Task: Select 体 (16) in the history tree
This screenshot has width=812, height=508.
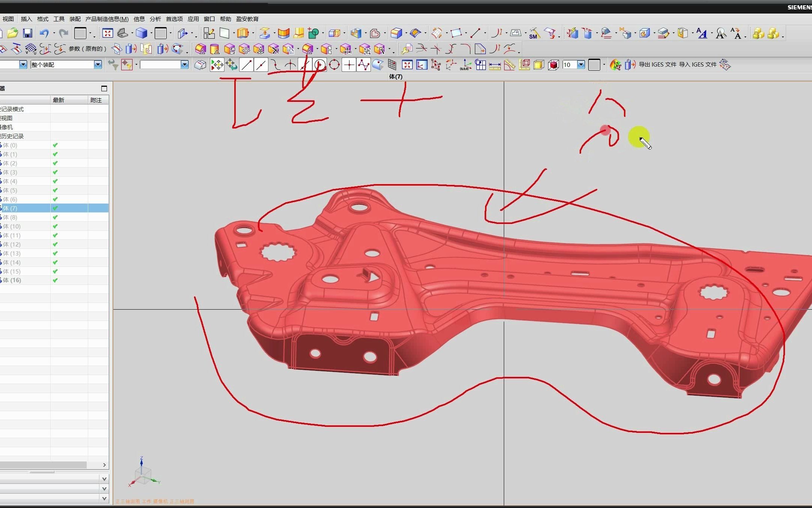Action: pyautogui.click(x=12, y=280)
